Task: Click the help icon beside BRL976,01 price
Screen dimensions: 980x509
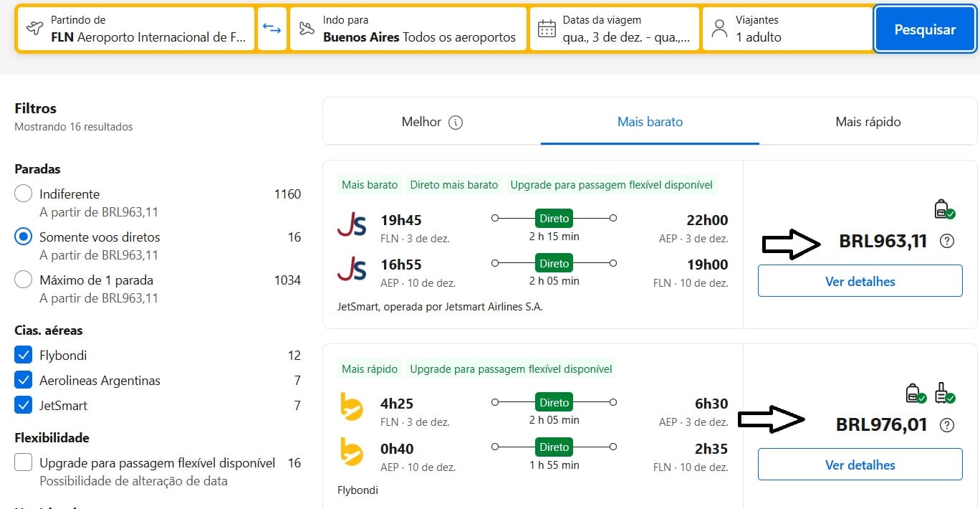Action: [x=946, y=425]
